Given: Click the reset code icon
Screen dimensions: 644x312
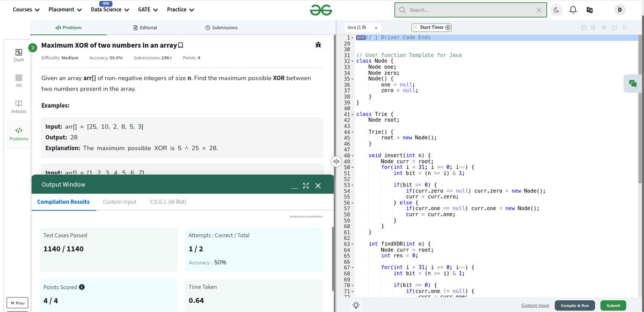Looking at the screenshot, I should point(614,27).
